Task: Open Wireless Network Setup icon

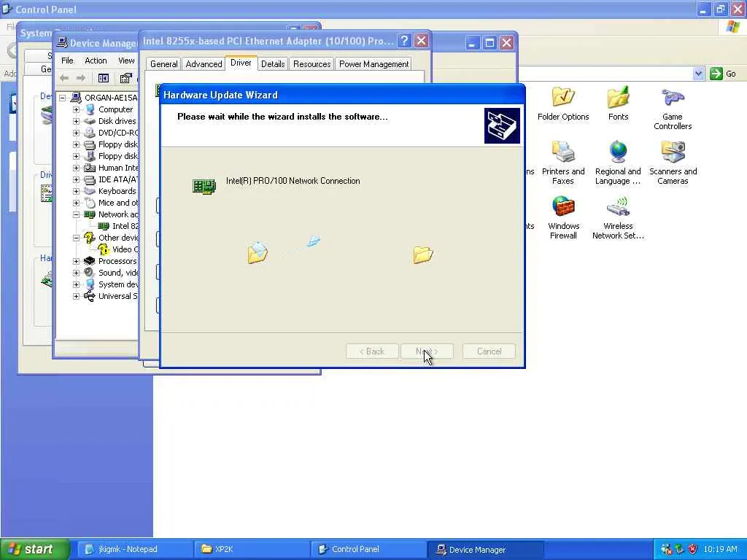Action: coord(618,218)
